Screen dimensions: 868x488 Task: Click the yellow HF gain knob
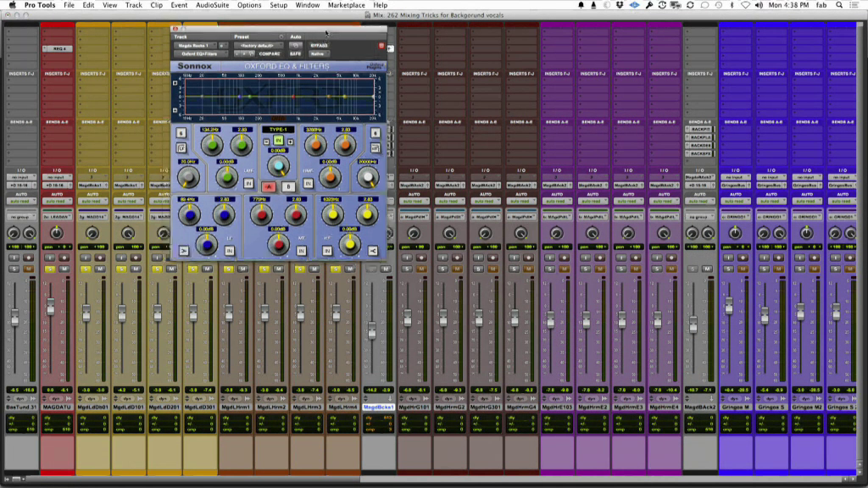point(350,244)
